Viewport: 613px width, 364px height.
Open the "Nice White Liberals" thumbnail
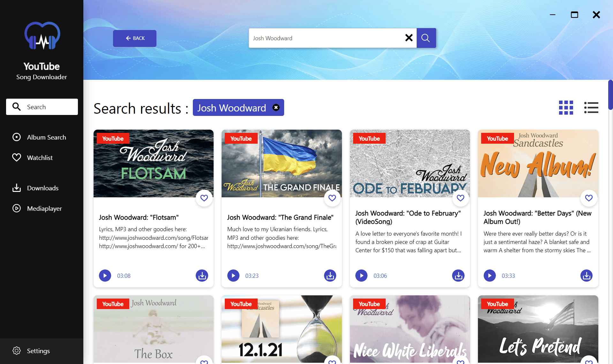410,330
